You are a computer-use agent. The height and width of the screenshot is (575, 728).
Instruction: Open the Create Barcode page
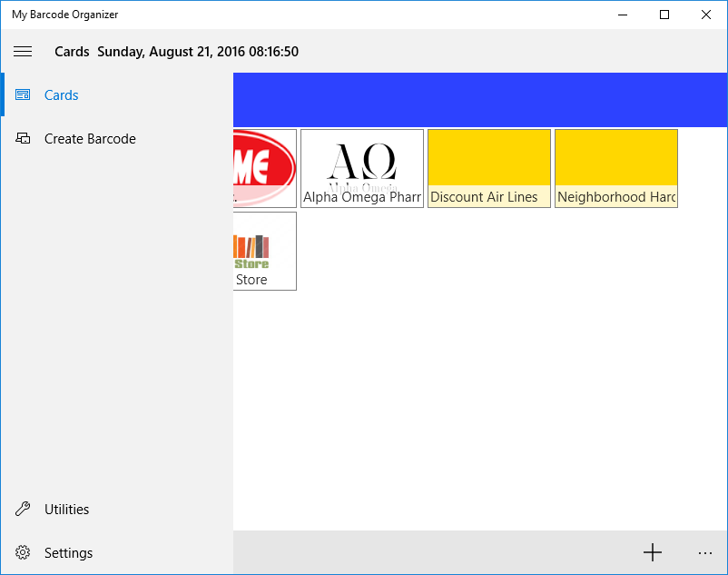pyautogui.click(x=90, y=138)
